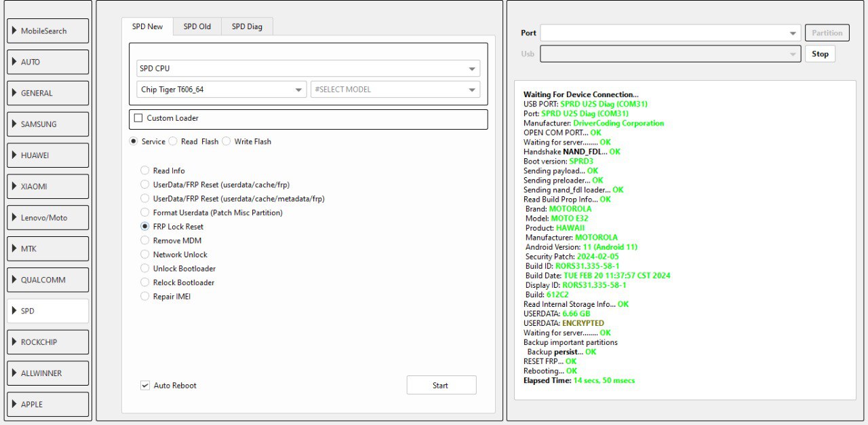
Task: Expand the GENERAL sidebar section
Action: [x=47, y=93]
